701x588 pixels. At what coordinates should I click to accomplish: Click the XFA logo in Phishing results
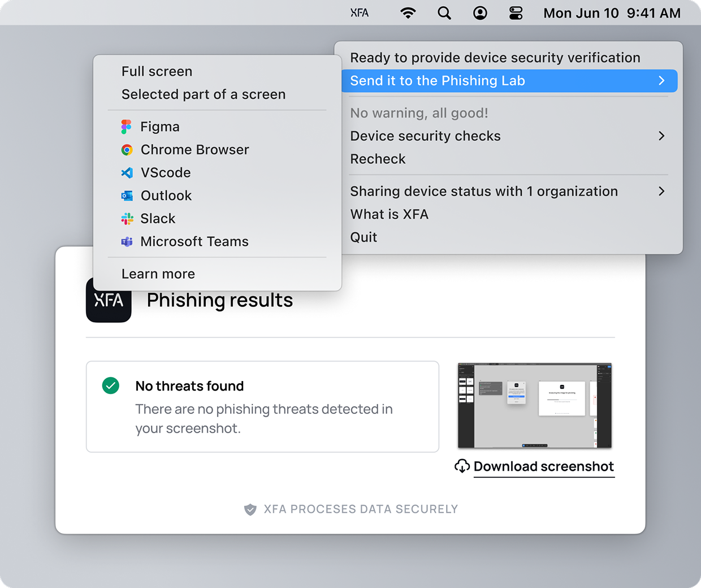(109, 300)
